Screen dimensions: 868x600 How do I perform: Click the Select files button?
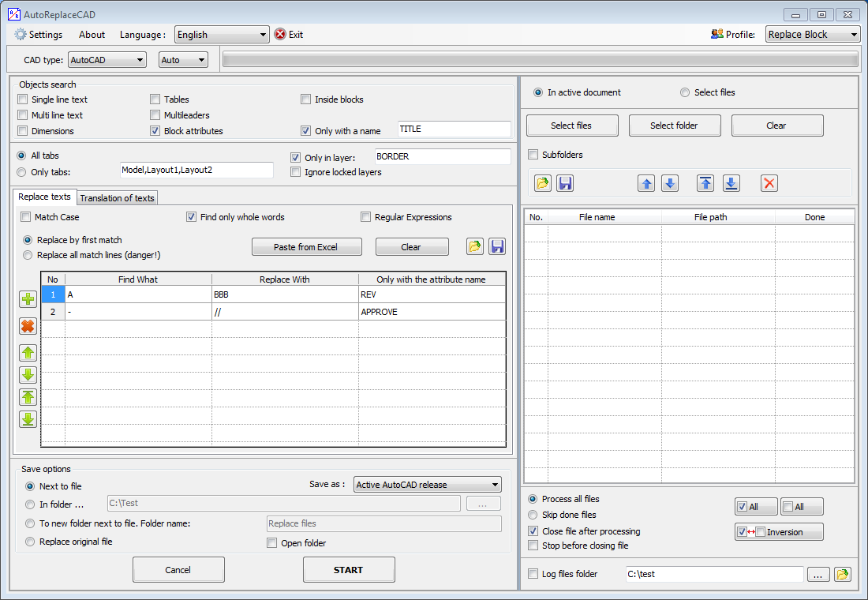[572, 126]
